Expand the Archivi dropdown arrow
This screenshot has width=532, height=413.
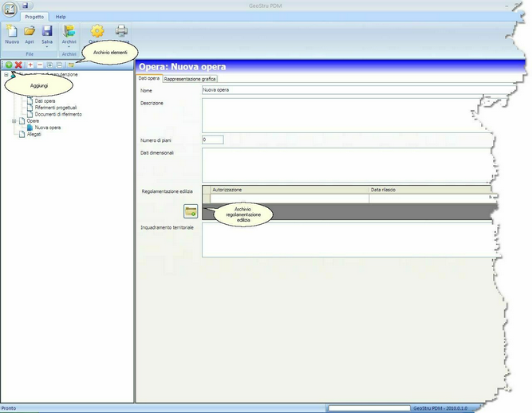(69, 46)
